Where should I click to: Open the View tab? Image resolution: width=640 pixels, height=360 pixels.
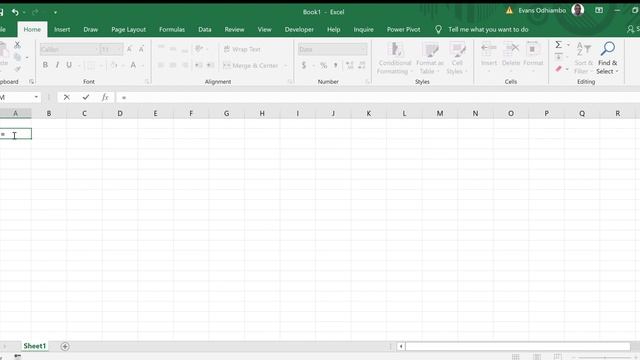click(264, 29)
